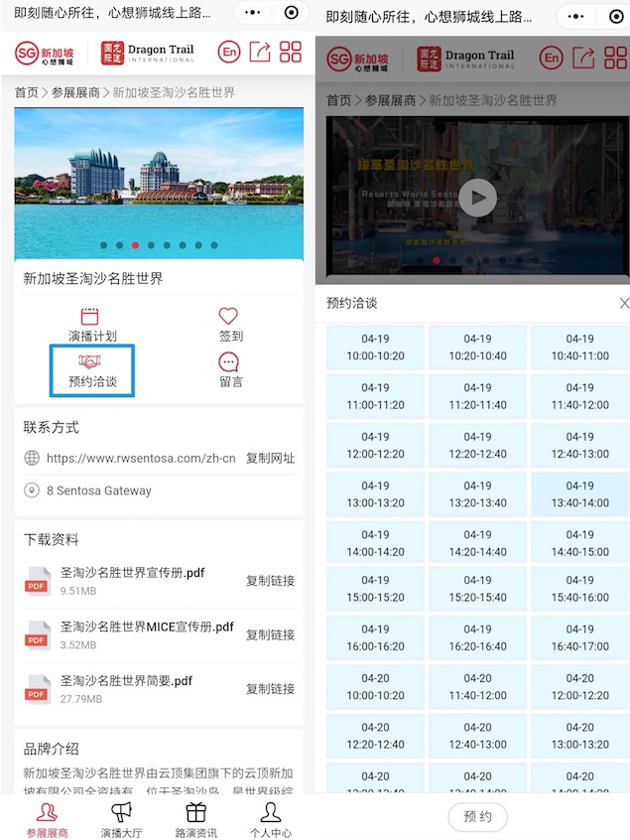The height and width of the screenshot is (840, 630).
Task: Copy link for 圣淘沙名胜世界简要.pdf
Action: (x=270, y=689)
